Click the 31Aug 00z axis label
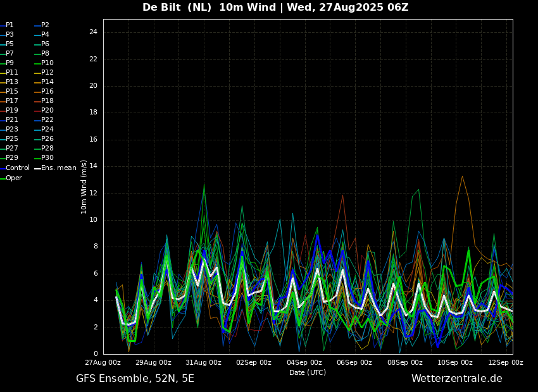 (204, 363)
